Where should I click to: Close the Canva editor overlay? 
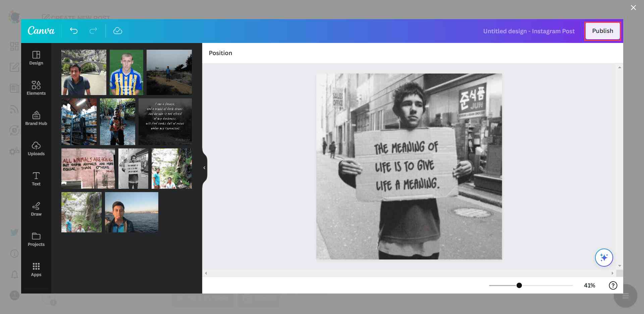pos(633,7)
